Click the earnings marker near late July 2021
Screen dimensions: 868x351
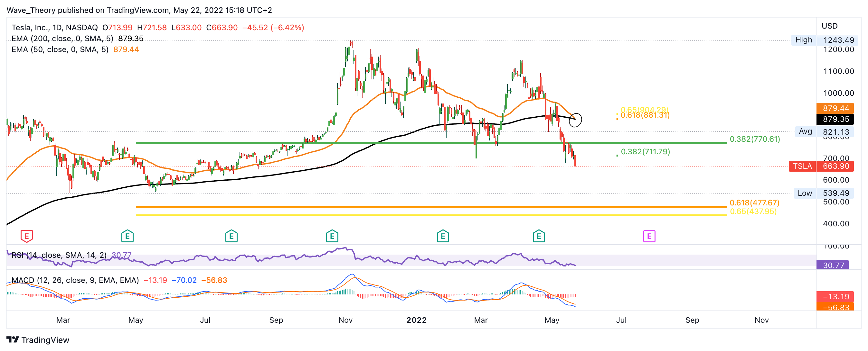coord(231,236)
